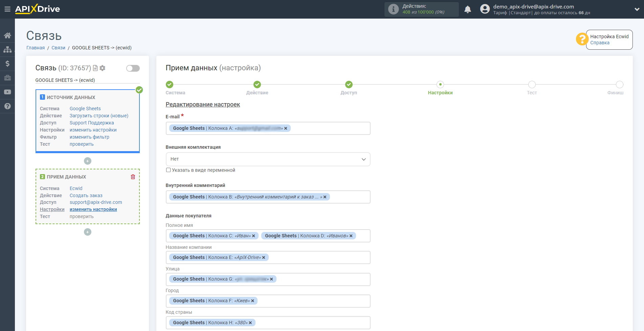
Task: Open the billing dollar sidebar icon
Action: (x=7, y=64)
